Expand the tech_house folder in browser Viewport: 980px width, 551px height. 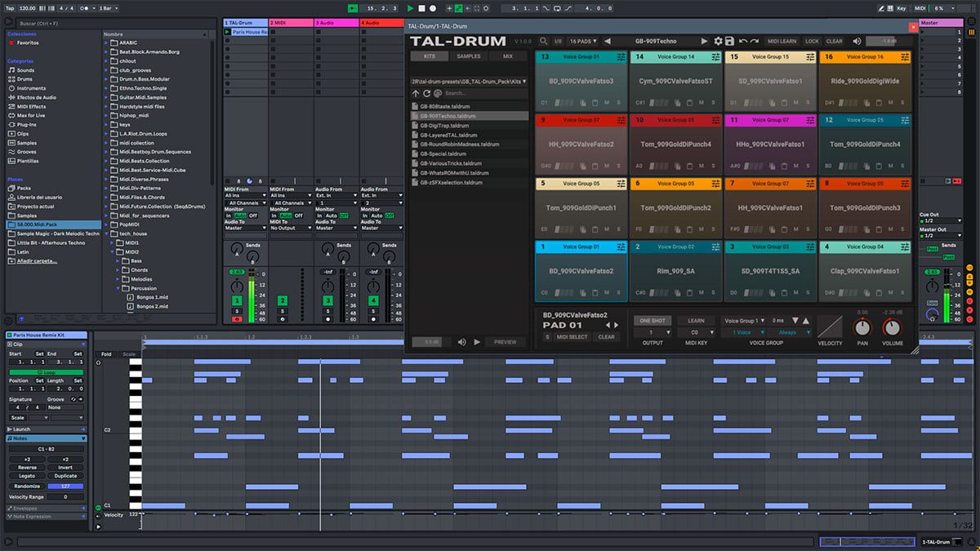point(108,233)
